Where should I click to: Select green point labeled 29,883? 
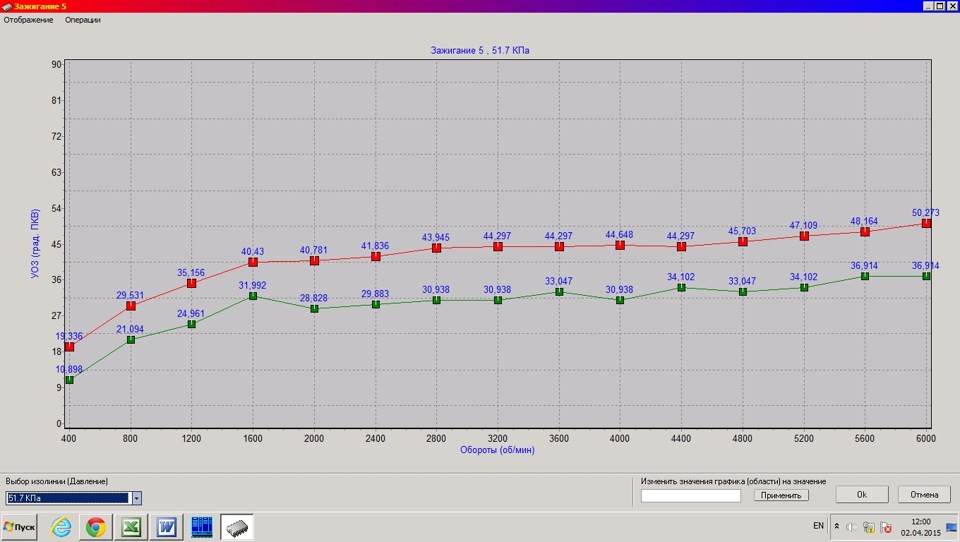(x=375, y=304)
